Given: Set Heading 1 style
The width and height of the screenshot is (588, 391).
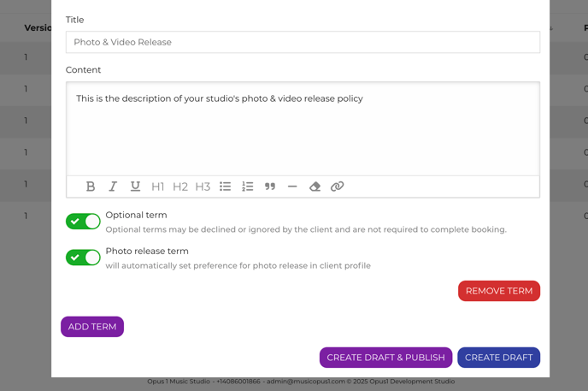Looking at the screenshot, I should [157, 187].
